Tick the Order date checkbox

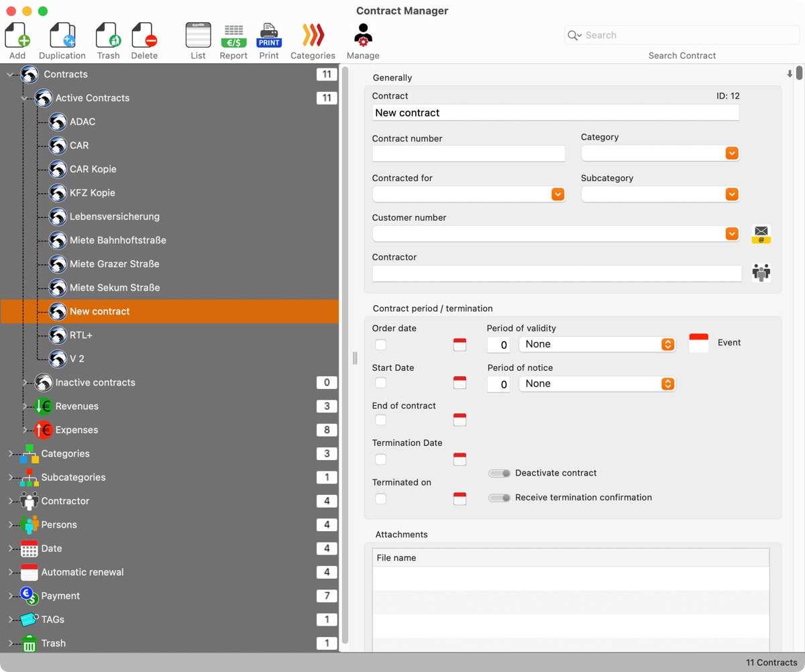pyautogui.click(x=380, y=345)
